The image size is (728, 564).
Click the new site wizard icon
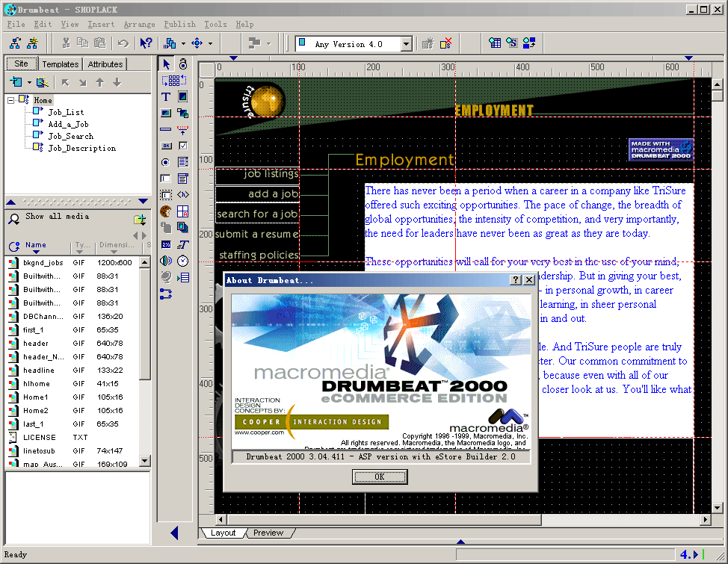coord(32,43)
